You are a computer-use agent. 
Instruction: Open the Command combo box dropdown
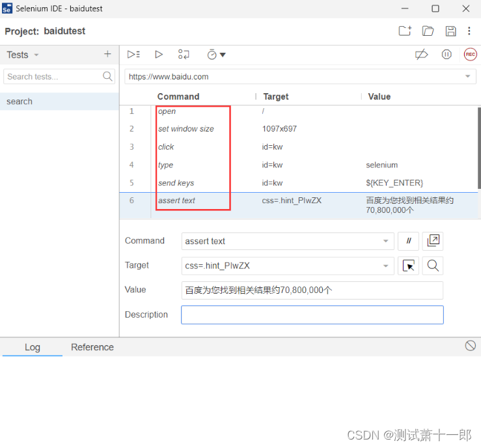point(385,241)
